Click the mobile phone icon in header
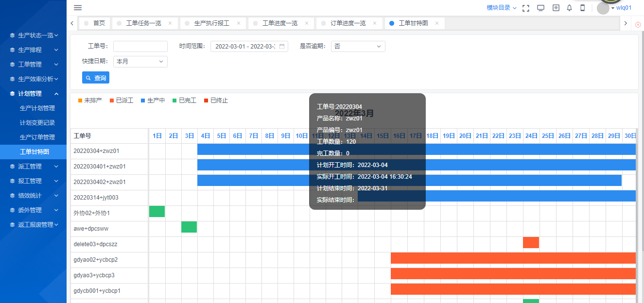 pyautogui.click(x=582, y=8)
